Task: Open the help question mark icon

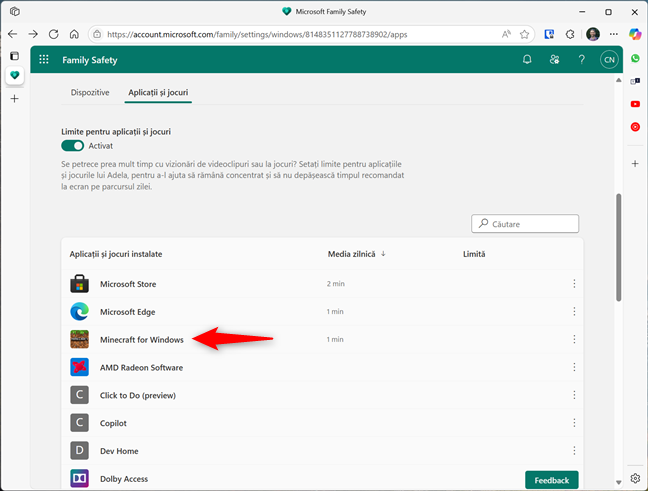Action: (x=581, y=60)
